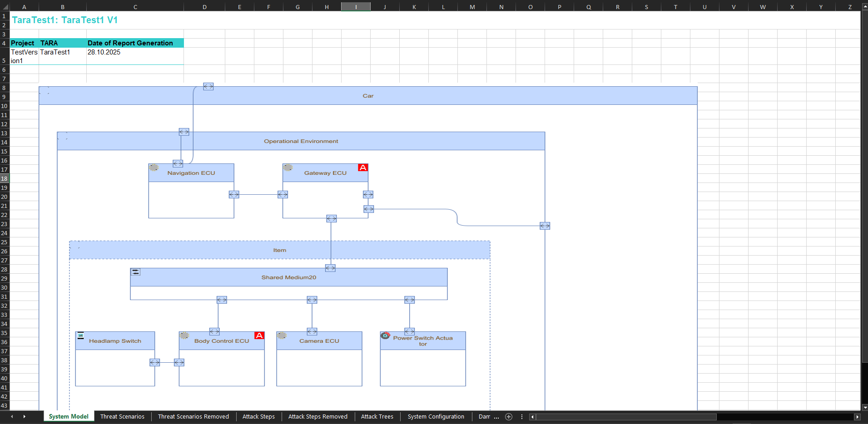Viewport: 868px width, 424px height.
Task: Click the gear icon on Navigation ECU
Action: [154, 168]
